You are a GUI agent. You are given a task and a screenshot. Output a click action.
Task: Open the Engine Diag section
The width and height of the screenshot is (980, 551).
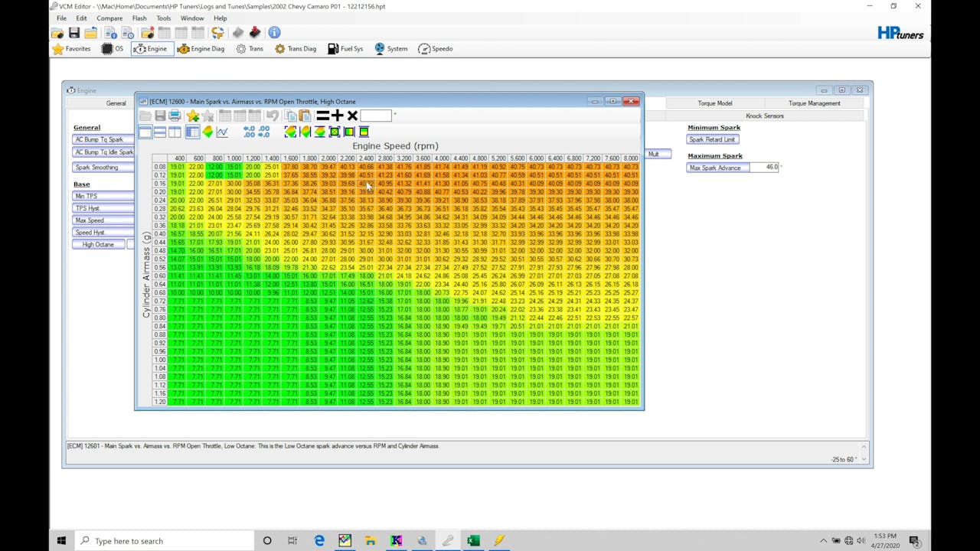pyautogui.click(x=201, y=48)
